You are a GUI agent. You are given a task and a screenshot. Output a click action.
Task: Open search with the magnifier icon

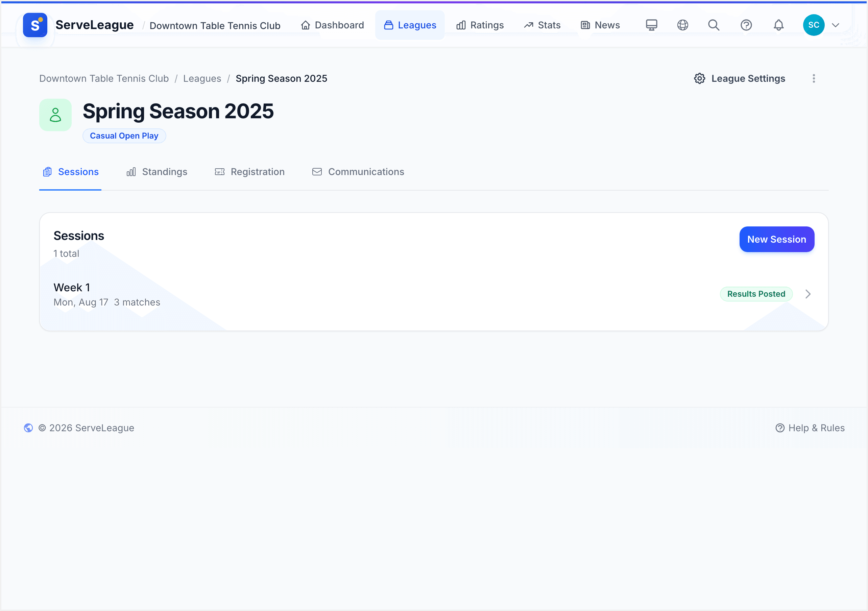[x=714, y=25]
